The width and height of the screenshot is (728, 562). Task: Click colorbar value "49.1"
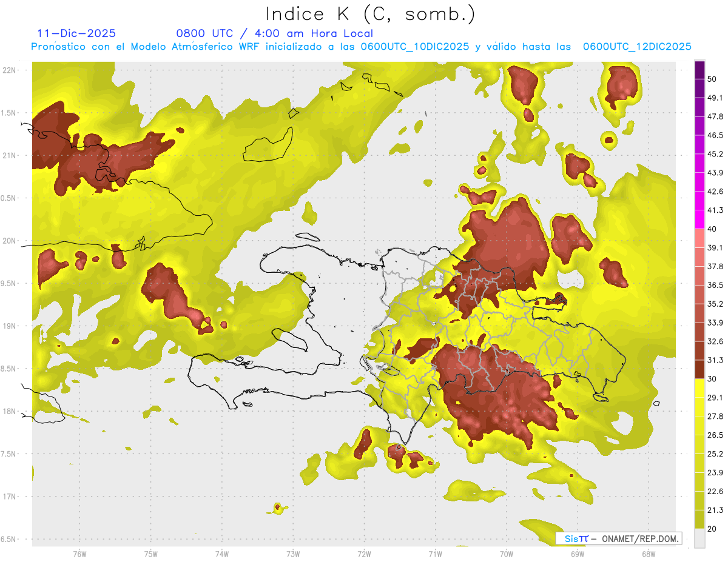click(x=716, y=98)
